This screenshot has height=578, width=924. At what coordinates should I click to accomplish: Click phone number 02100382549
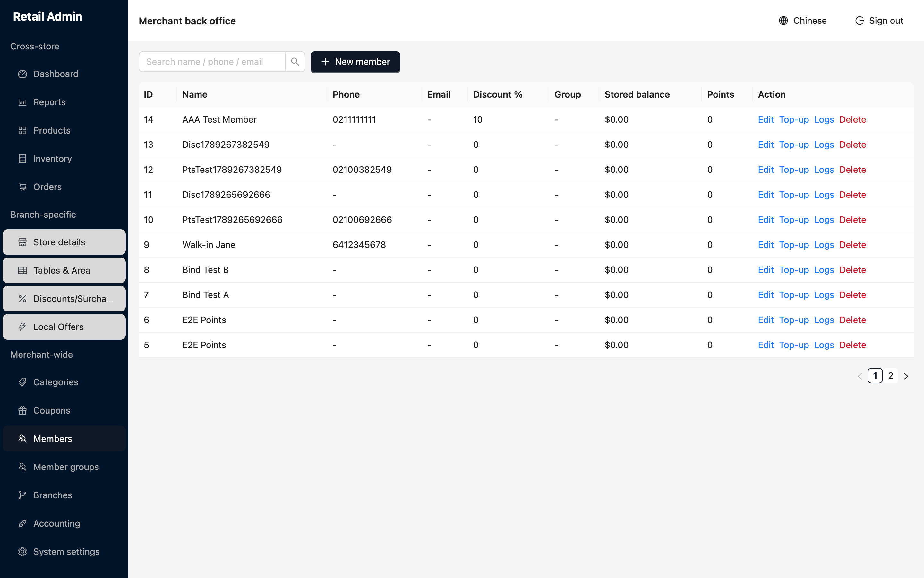(362, 170)
